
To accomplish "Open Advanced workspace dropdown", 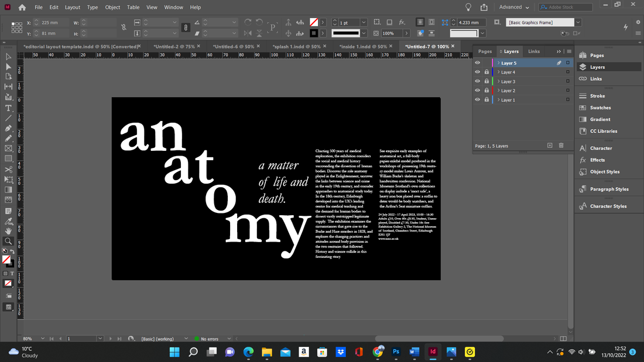I will tap(514, 7).
